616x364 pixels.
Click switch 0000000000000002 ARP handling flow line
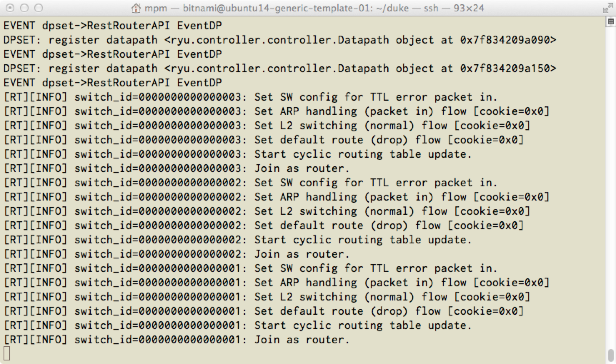(x=276, y=197)
